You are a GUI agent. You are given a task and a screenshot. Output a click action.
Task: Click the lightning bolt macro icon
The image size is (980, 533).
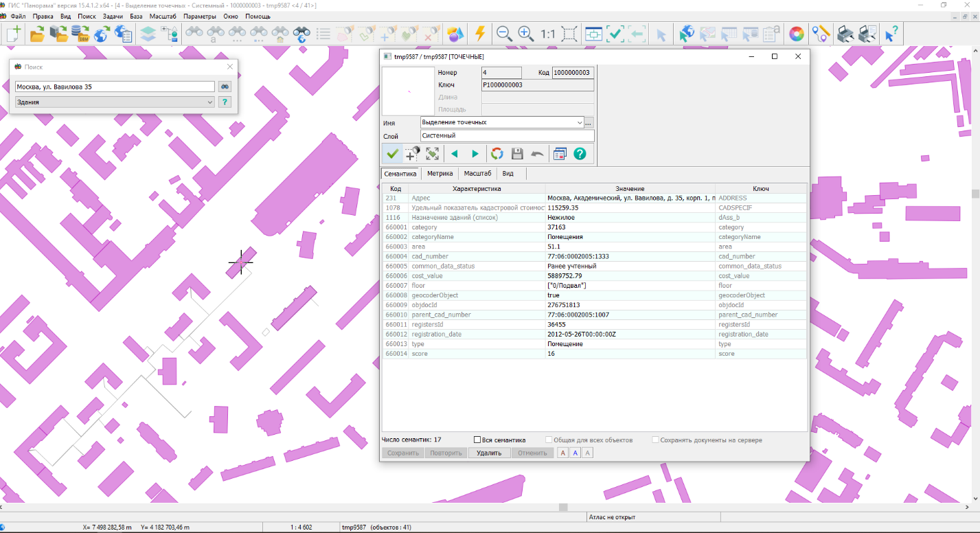click(480, 34)
